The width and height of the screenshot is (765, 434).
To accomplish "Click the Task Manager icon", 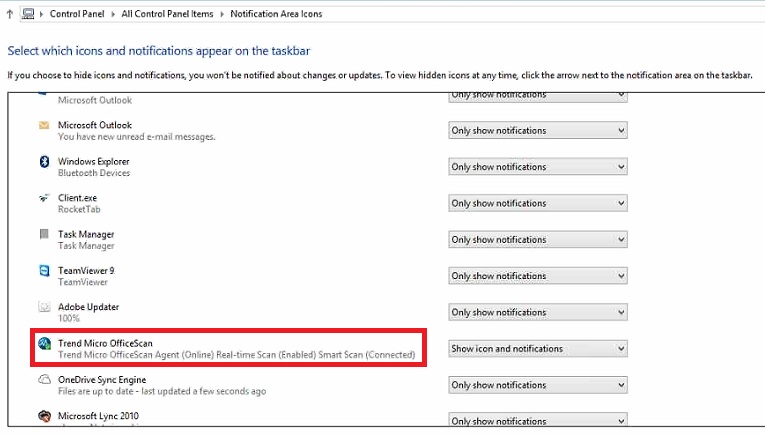I will (x=44, y=234).
